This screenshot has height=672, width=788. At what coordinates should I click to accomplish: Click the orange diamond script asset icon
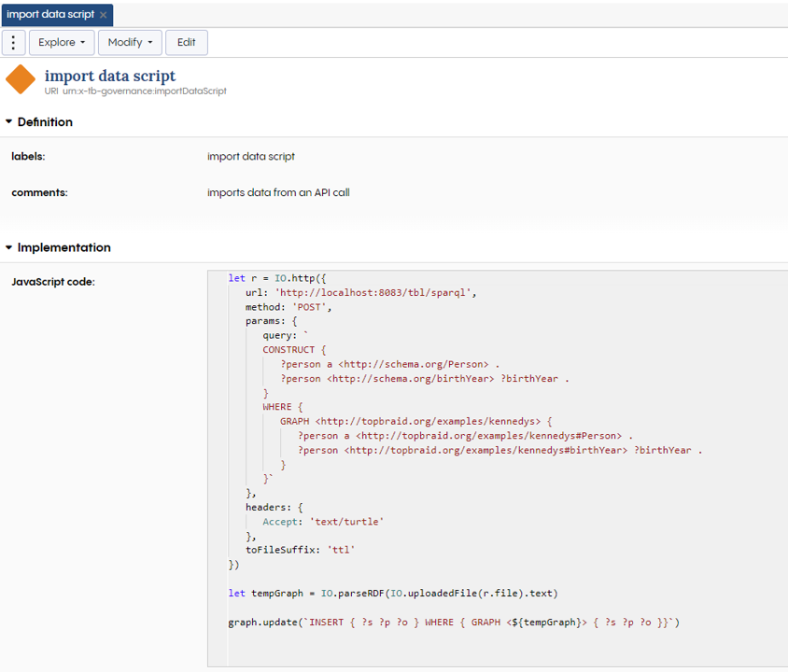[21, 79]
